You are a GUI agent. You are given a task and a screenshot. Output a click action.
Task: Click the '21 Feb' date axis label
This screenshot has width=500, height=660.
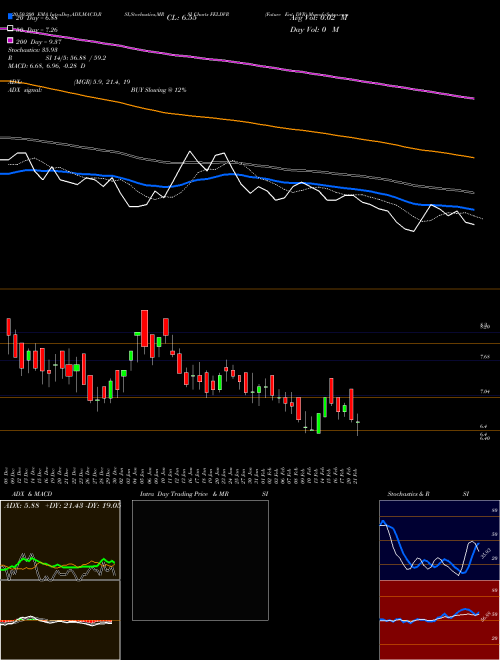357,475
